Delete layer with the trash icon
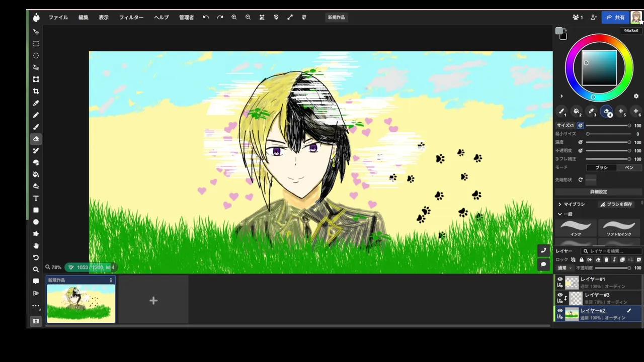 point(606,260)
